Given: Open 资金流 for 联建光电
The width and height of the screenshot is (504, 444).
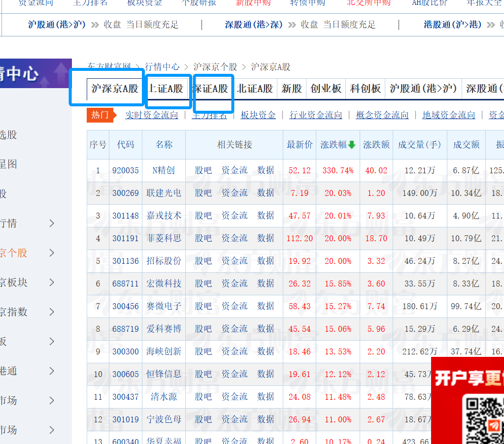Looking at the screenshot, I should coord(234,193).
